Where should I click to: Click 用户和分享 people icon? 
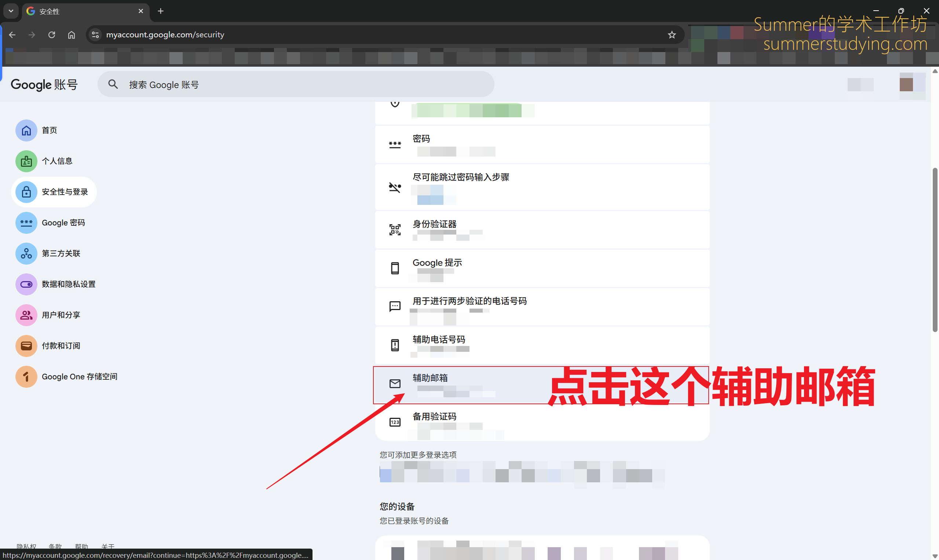coord(26,315)
